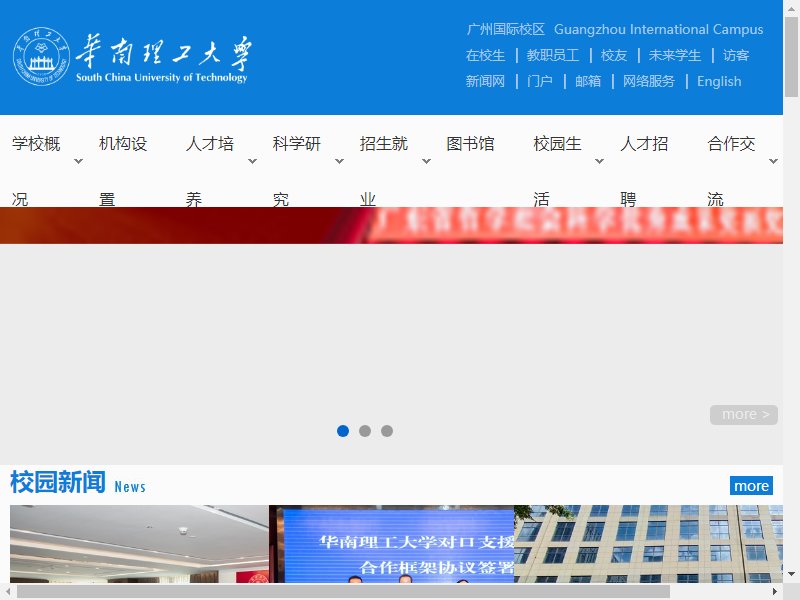Image resolution: width=800 pixels, height=600 pixels.
Task: Select the third carousel dot
Action: (387, 431)
